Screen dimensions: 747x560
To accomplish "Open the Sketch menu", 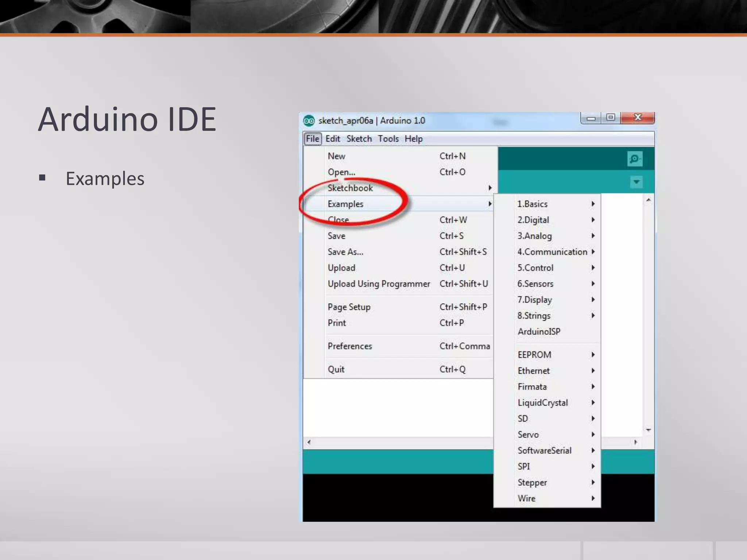I will tap(359, 139).
